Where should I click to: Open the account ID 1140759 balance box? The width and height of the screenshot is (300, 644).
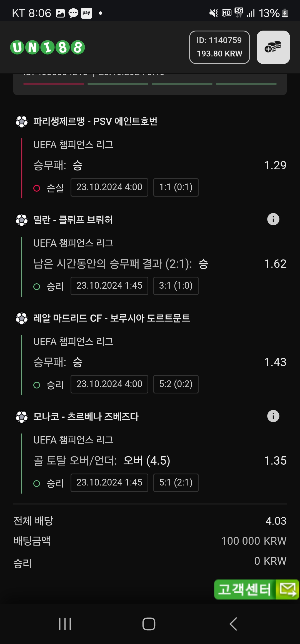pyautogui.click(x=219, y=47)
